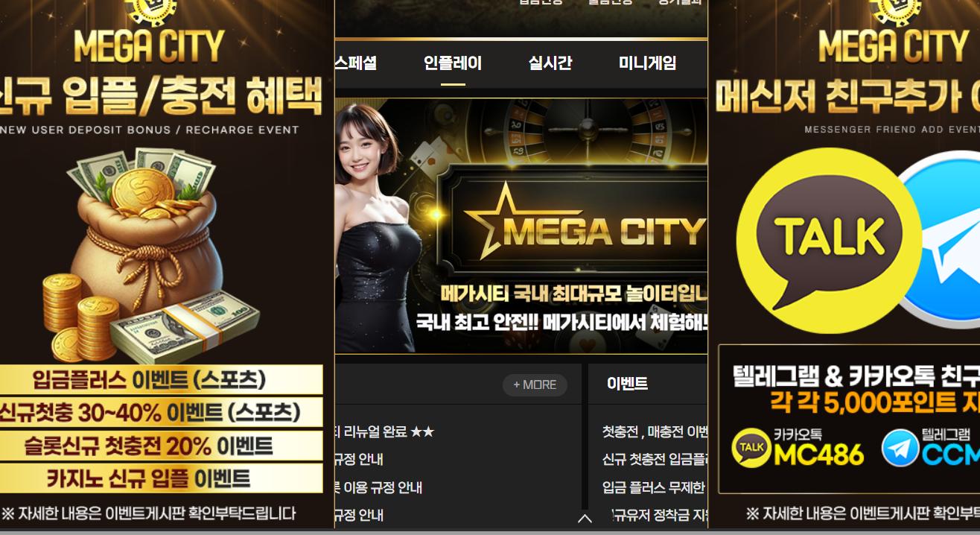Expand notices with the + MORE button
Image resolution: width=980 pixels, height=535 pixels.
point(535,384)
